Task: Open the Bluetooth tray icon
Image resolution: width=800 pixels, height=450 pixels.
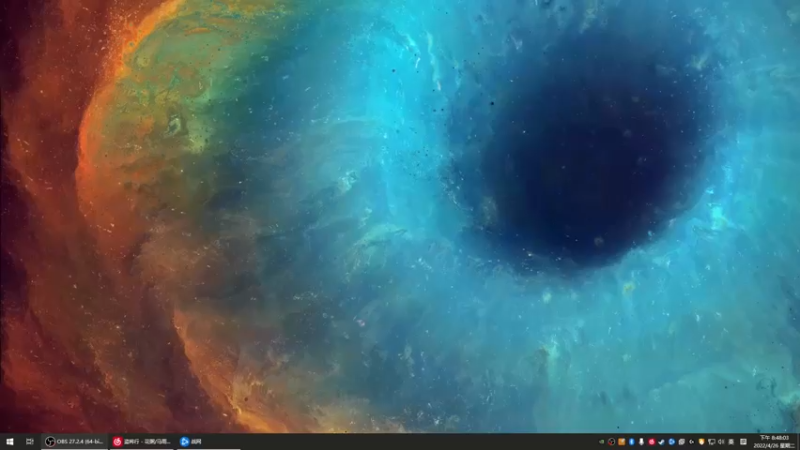Action: (632, 442)
